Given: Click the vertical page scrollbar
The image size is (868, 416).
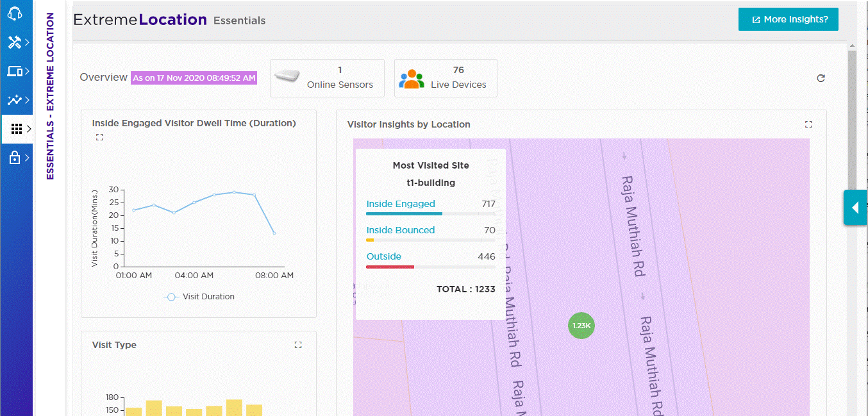Looking at the screenshot, I should 852,192.
